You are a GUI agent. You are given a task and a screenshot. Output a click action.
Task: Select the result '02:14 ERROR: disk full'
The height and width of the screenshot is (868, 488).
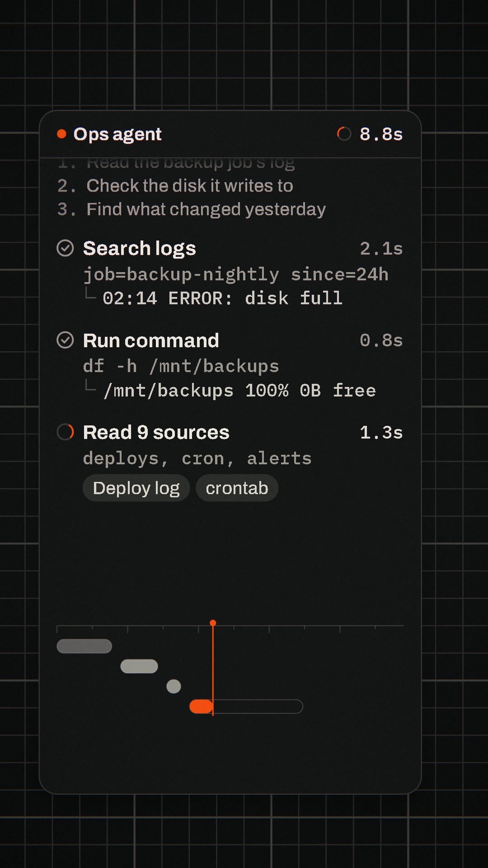(222, 298)
